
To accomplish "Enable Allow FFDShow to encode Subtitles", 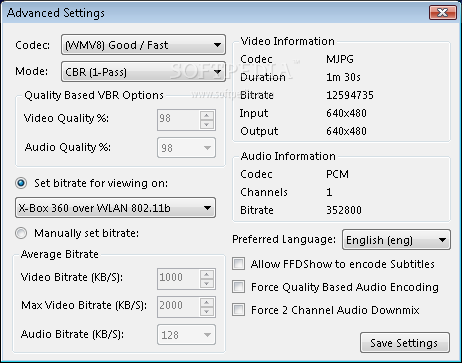I will coord(239,264).
